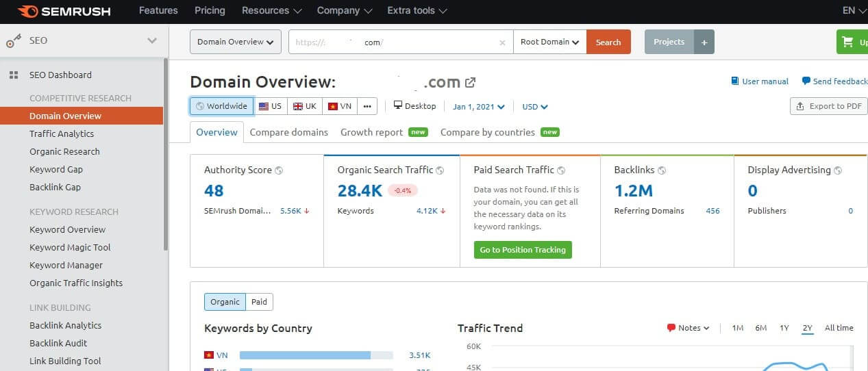Image resolution: width=868 pixels, height=371 pixels.
Task: Click the globe icon next to Authority Score
Action: pos(279,170)
